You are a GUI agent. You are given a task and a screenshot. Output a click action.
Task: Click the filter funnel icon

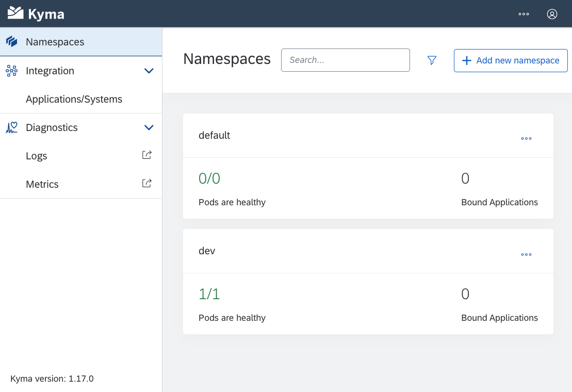[x=432, y=60]
